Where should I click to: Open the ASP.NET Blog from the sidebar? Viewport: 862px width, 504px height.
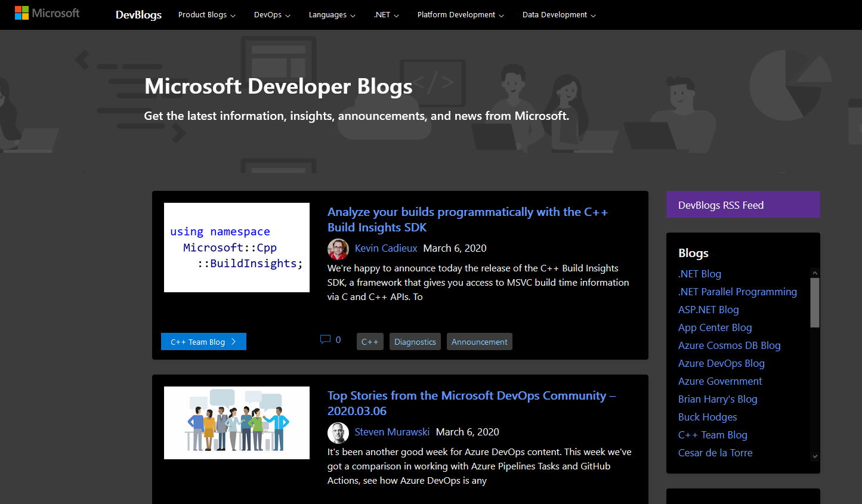708,309
